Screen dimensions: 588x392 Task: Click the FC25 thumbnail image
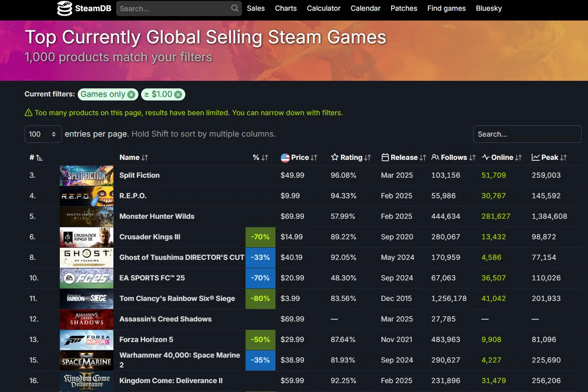point(87,278)
